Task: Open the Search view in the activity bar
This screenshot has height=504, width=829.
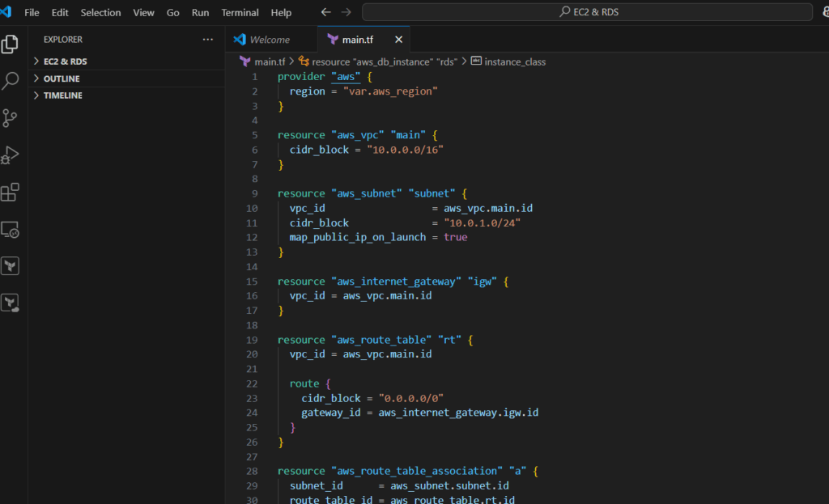Action: (x=11, y=81)
